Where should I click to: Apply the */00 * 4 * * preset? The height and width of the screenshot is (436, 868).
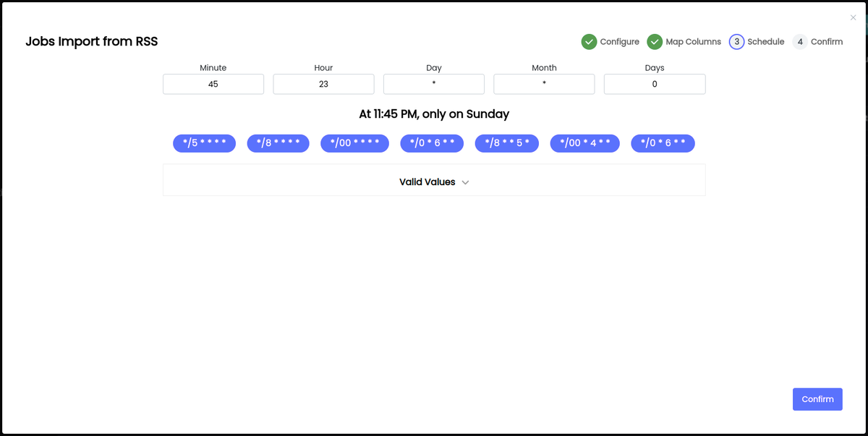point(584,143)
